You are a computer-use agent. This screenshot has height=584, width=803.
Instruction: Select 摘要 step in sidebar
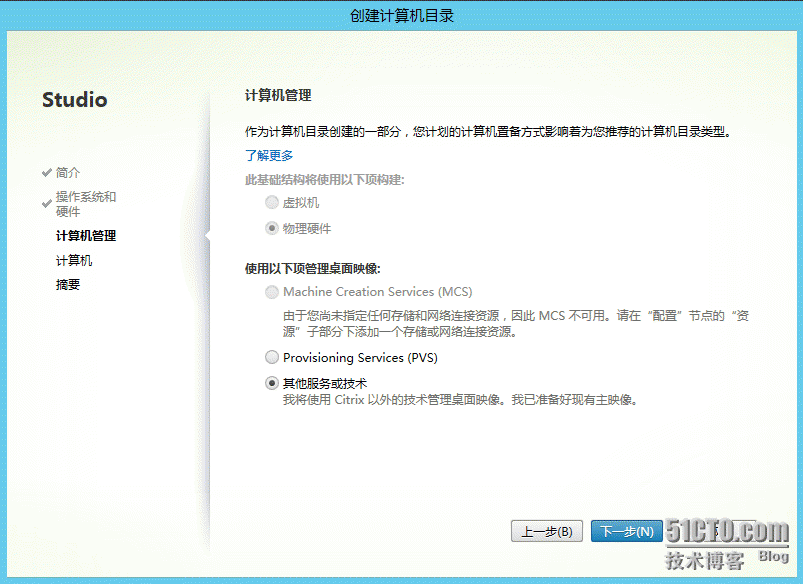[68, 284]
